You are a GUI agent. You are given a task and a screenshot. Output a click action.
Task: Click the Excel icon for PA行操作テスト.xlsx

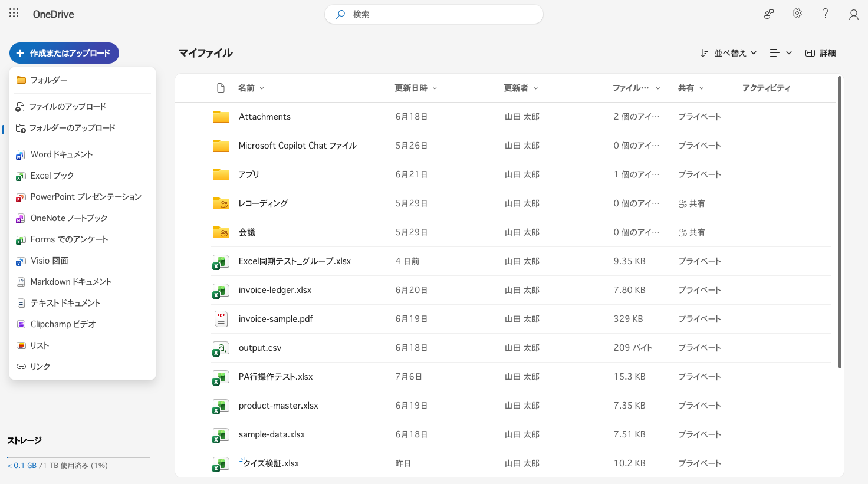pyautogui.click(x=221, y=377)
